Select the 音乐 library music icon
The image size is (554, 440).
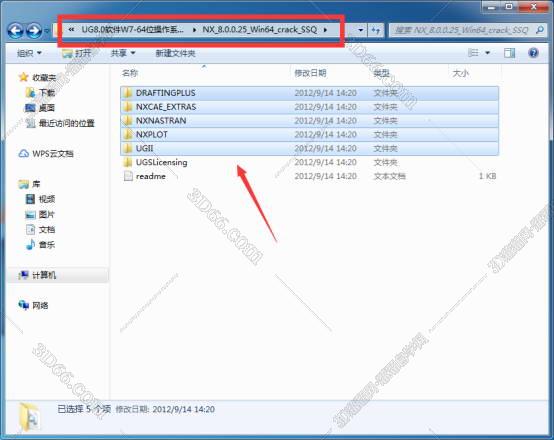point(30,245)
